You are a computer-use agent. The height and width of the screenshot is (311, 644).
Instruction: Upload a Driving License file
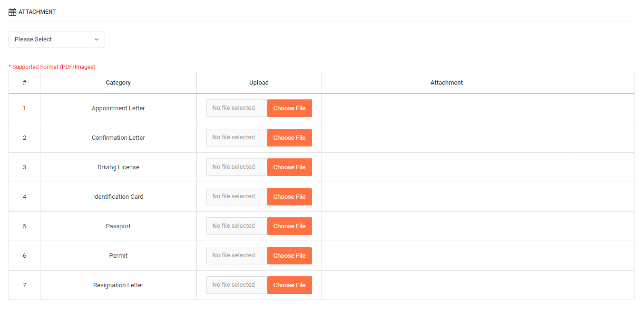(289, 167)
